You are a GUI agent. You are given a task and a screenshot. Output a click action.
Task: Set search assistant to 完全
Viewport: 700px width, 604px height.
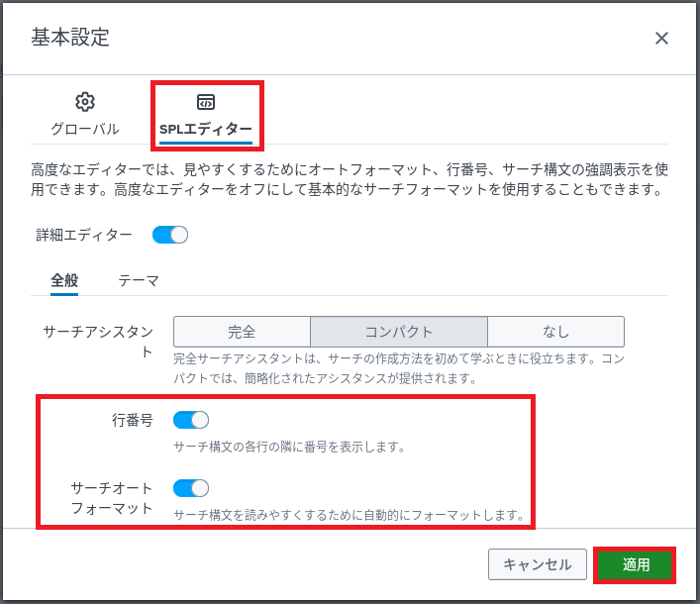pos(242,332)
